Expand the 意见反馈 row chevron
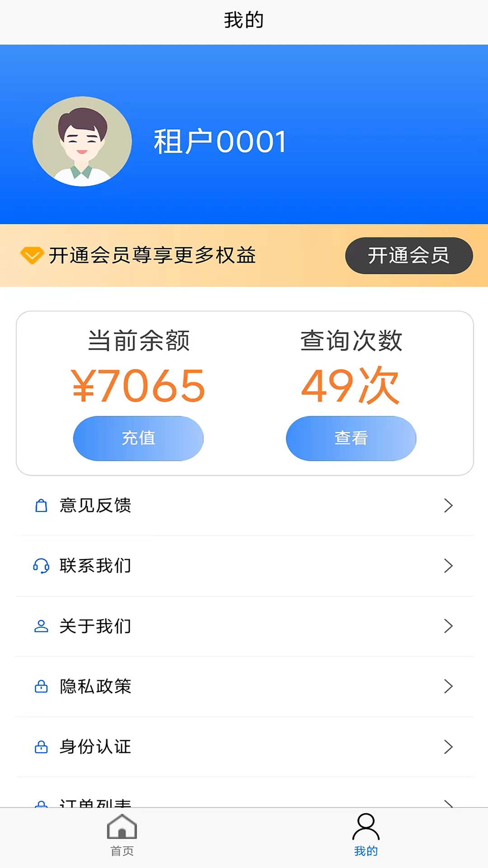This screenshot has width=488, height=868. pos(448,505)
